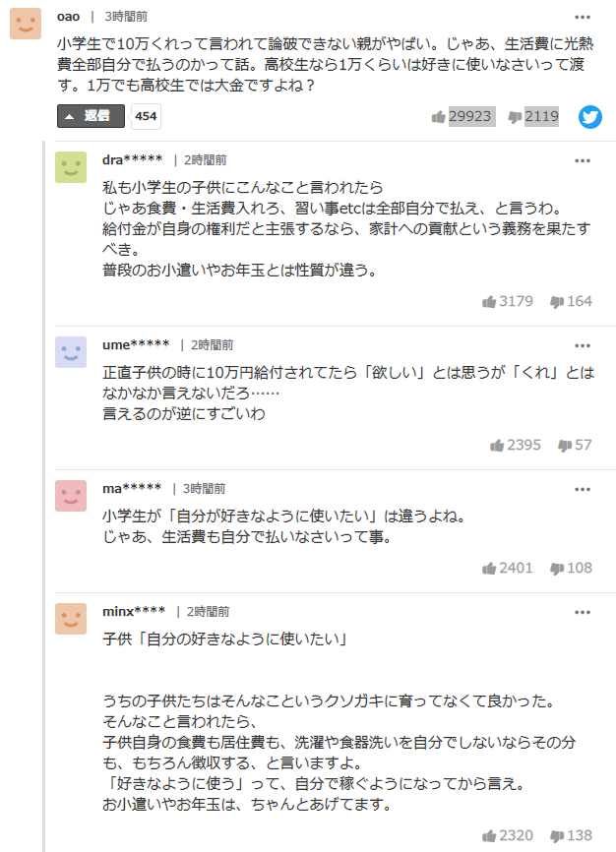Open more options menu for ma***** reply
The width and height of the screenshot is (616, 852).
[583, 488]
